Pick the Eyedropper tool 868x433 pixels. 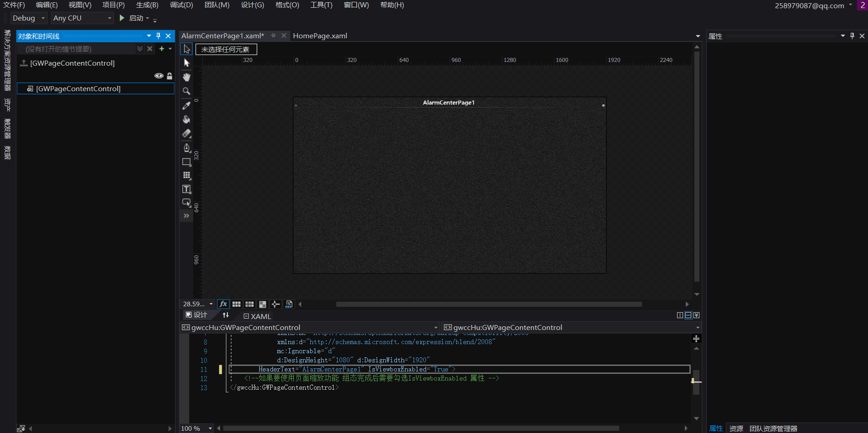(x=186, y=105)
